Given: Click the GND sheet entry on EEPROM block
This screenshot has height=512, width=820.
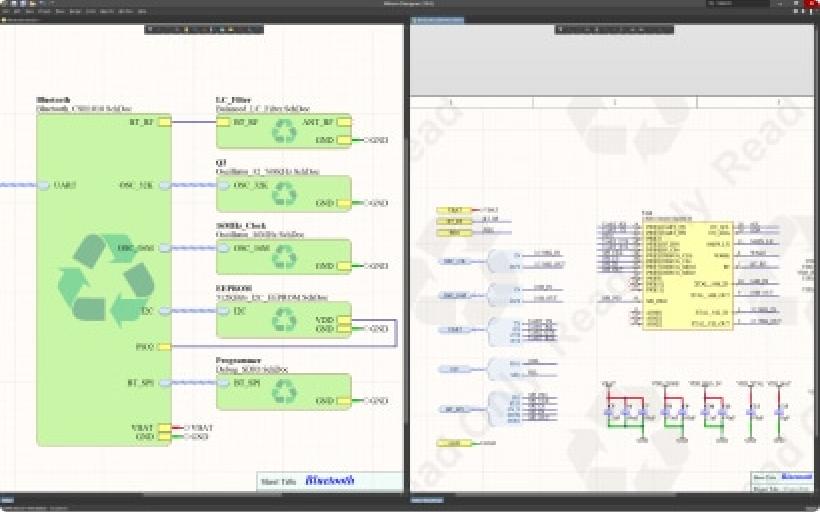Looking at the screenshot, I should (x=344, y=328).
